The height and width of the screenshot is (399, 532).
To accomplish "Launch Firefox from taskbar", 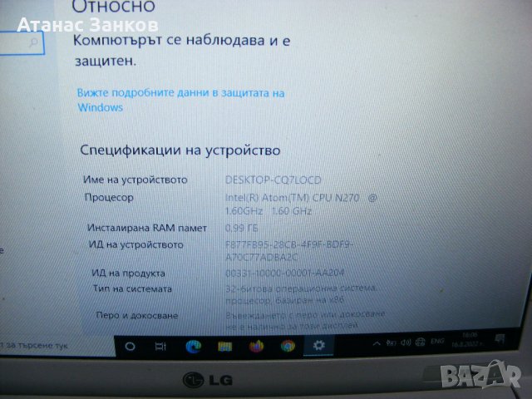I will (257, 347).
